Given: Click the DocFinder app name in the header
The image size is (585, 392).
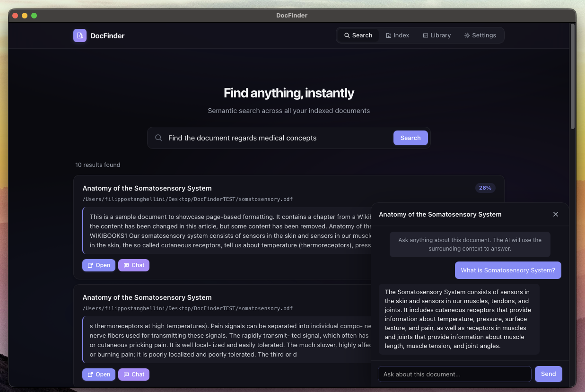Looking at the screenshot, I should pos(107,35).
